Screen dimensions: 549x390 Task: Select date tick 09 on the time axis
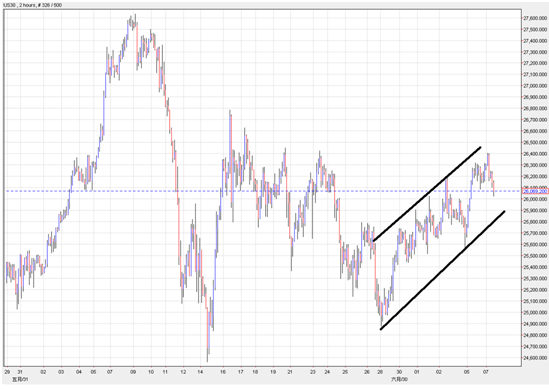tap(133, 372)
